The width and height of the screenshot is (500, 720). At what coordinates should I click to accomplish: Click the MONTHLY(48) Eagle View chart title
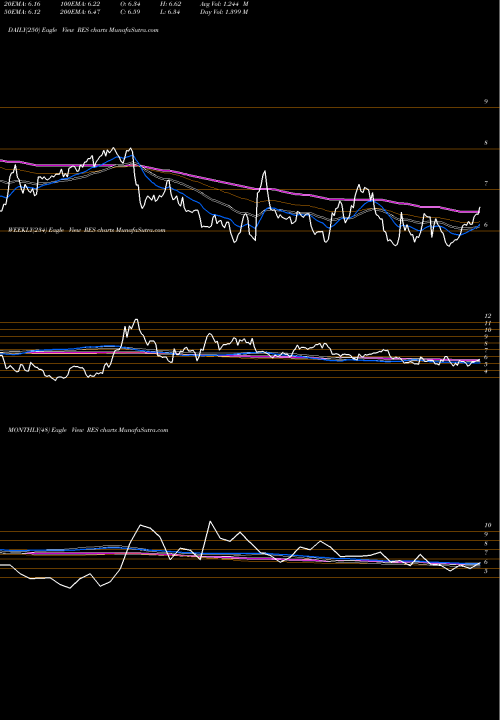(88, 430)
